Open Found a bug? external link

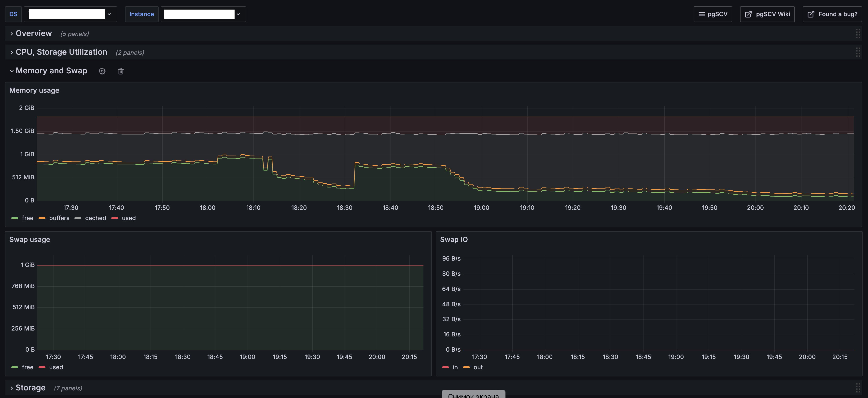(x=832, y=14)
